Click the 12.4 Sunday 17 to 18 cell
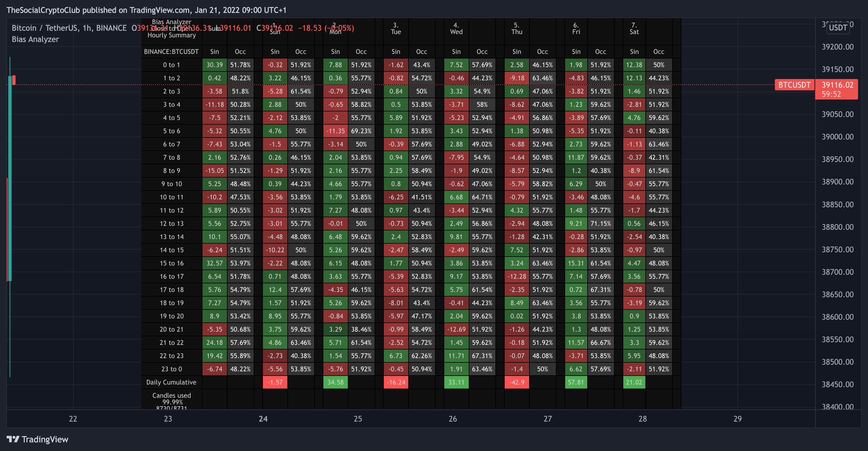Screen dimensions: 868x451 click(275, 289)
